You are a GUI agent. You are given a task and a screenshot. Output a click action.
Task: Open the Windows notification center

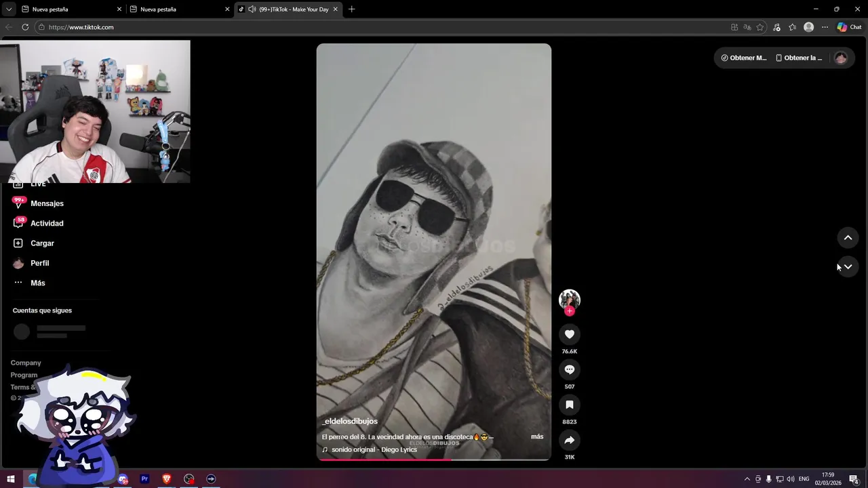point(854,479)
